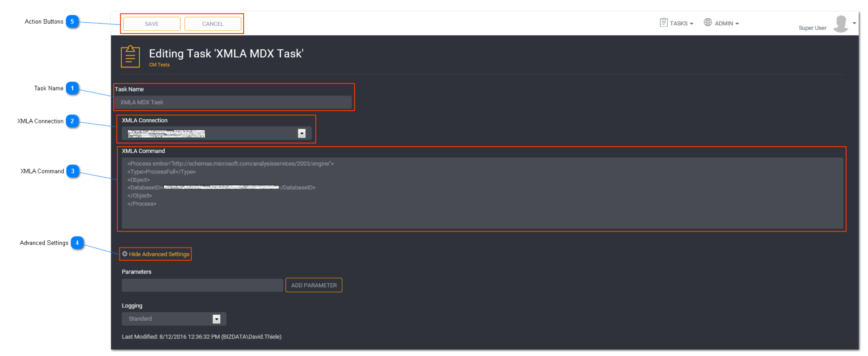Click the SAVE action button

pos(152,23)
